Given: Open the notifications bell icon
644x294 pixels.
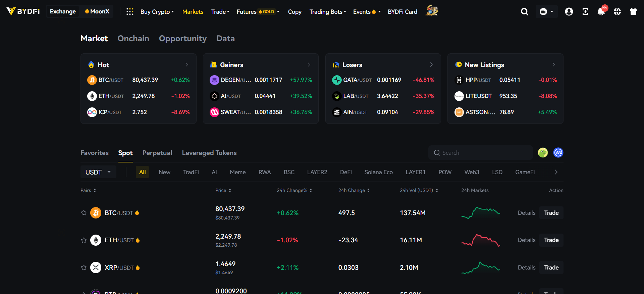Looking at the screenshot, I should [x=601, y=12].
